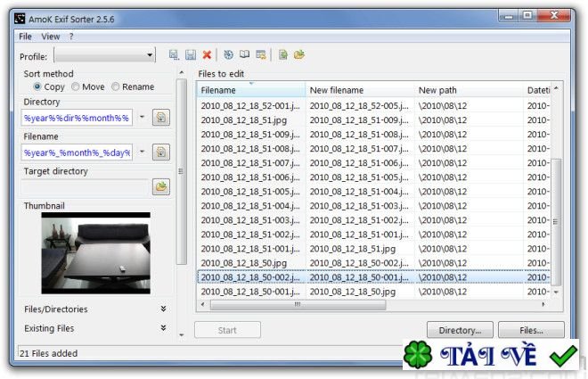Click the vertical scrollbar thumb of file list
Viewport: 588px width, 379px height.
click(x=557, y=221)
